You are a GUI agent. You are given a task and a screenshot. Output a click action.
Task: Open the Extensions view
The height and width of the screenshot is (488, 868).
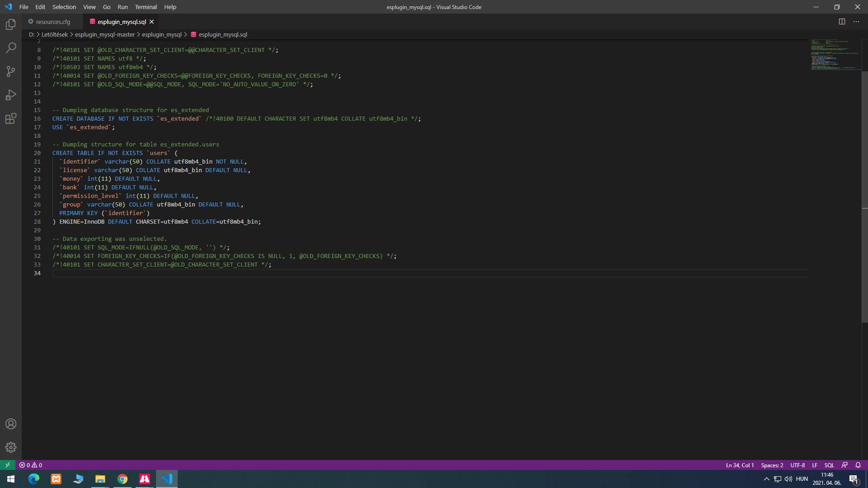tap(11, 118)
